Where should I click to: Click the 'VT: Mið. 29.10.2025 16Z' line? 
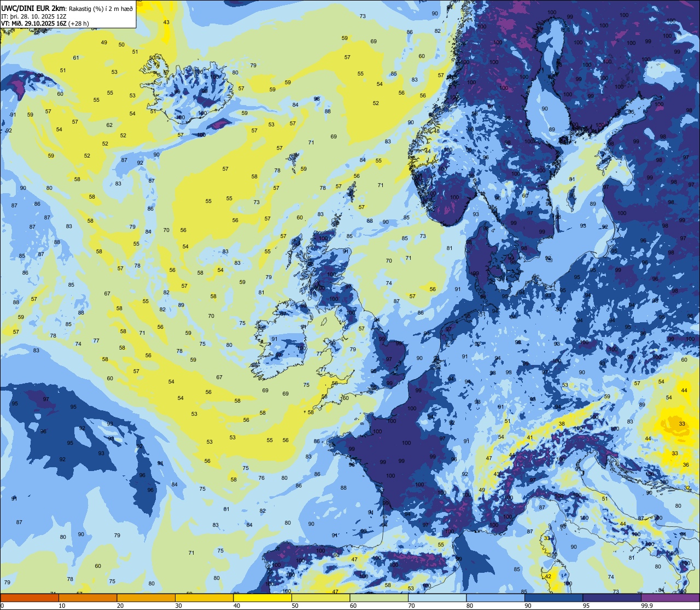(x=34, y=24)
